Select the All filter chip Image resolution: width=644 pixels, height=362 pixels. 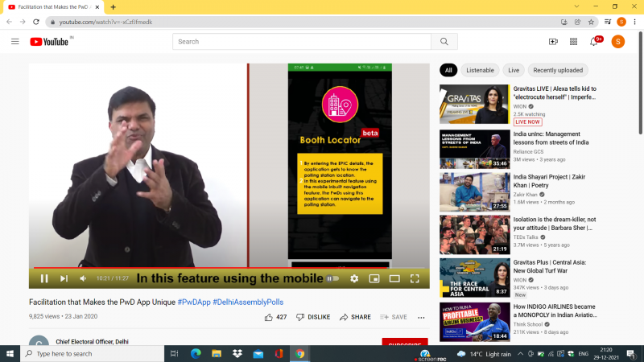(448, 70)
